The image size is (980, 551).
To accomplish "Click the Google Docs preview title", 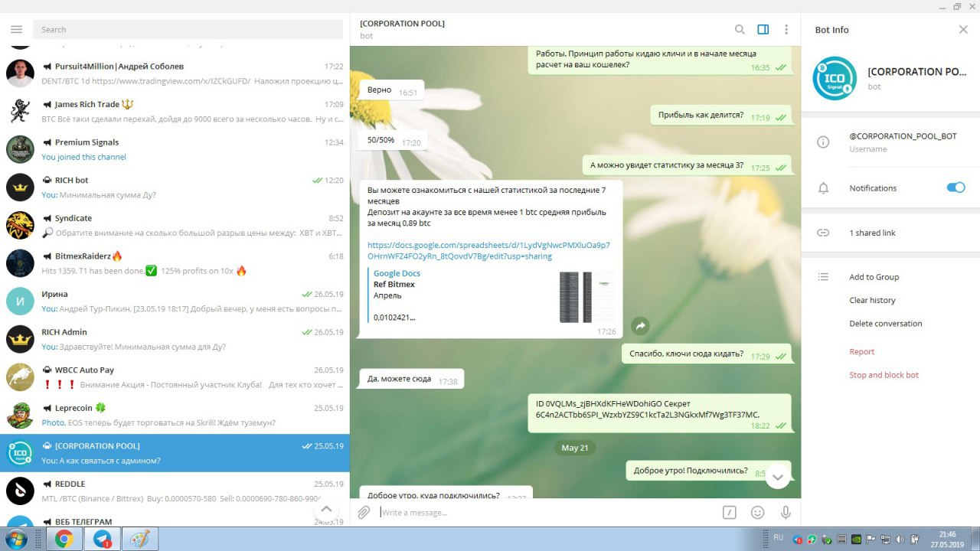I will pos(397,273).
